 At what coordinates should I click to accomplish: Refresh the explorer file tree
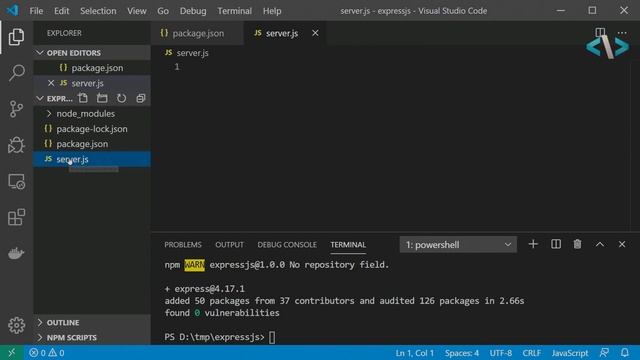coord(121,98)
